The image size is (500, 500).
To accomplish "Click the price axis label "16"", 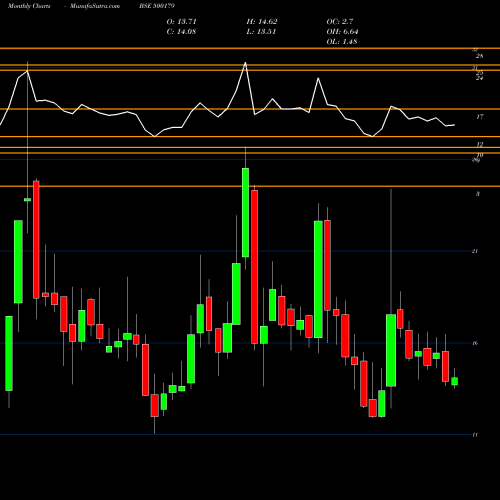I will click(475, 343).
